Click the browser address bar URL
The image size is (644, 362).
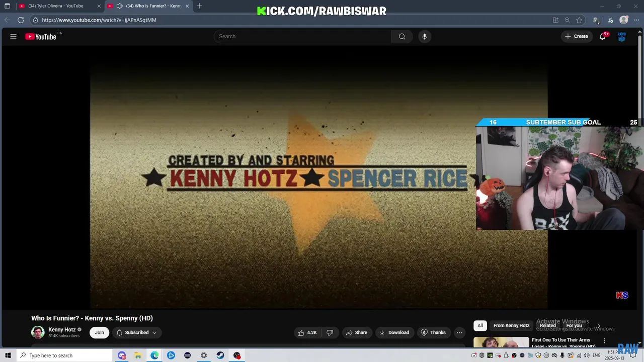coord(99,20)
